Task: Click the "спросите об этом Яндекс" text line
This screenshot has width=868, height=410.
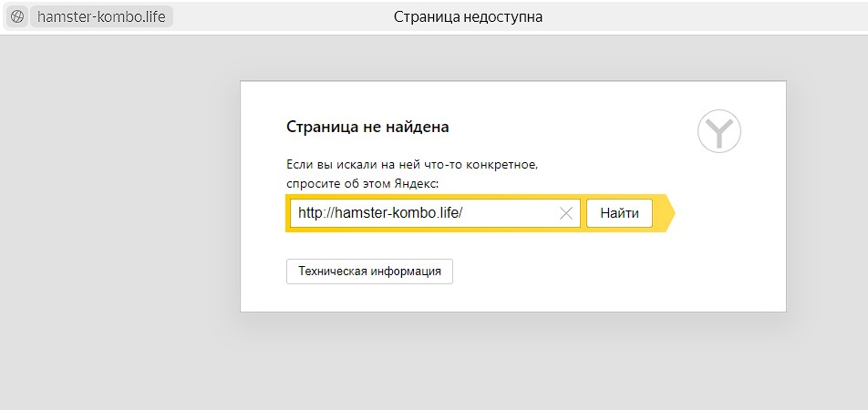Action: [362, 183]
